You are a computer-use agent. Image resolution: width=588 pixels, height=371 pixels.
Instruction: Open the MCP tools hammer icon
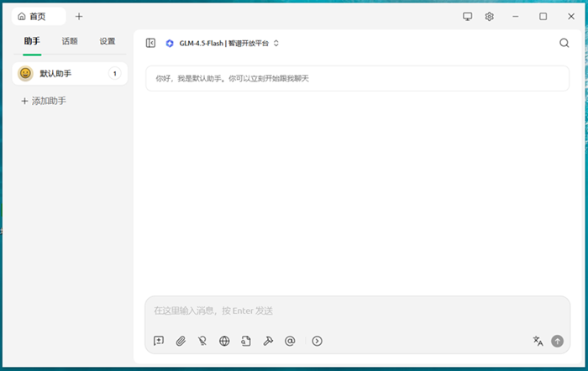point(268,341)
